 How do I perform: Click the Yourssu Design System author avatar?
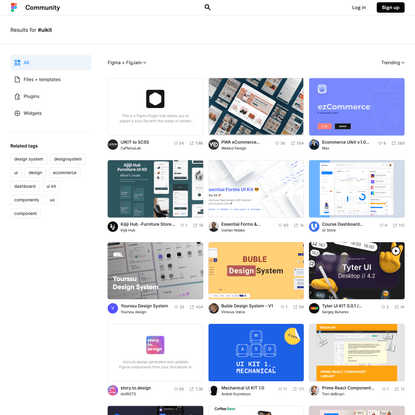click(113, 308)
